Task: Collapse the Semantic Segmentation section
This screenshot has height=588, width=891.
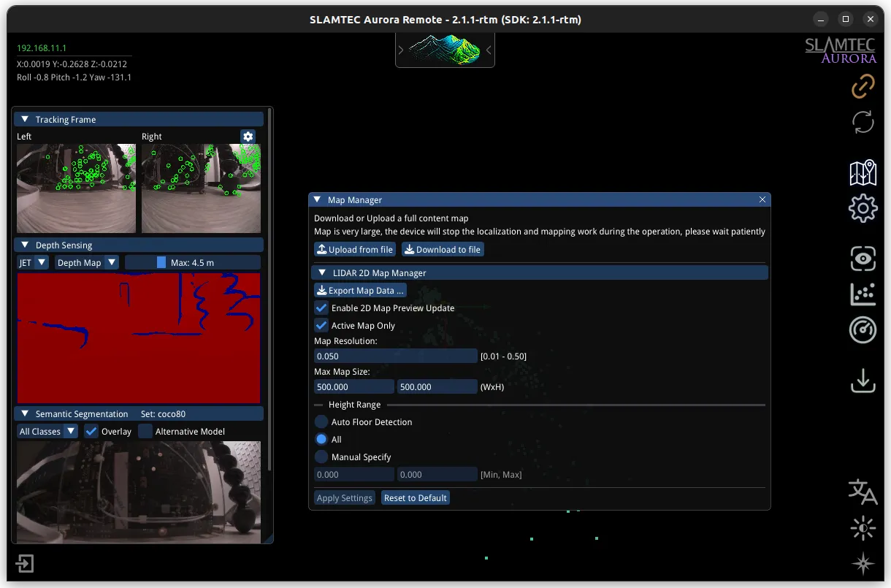Action: click(25, 413)
